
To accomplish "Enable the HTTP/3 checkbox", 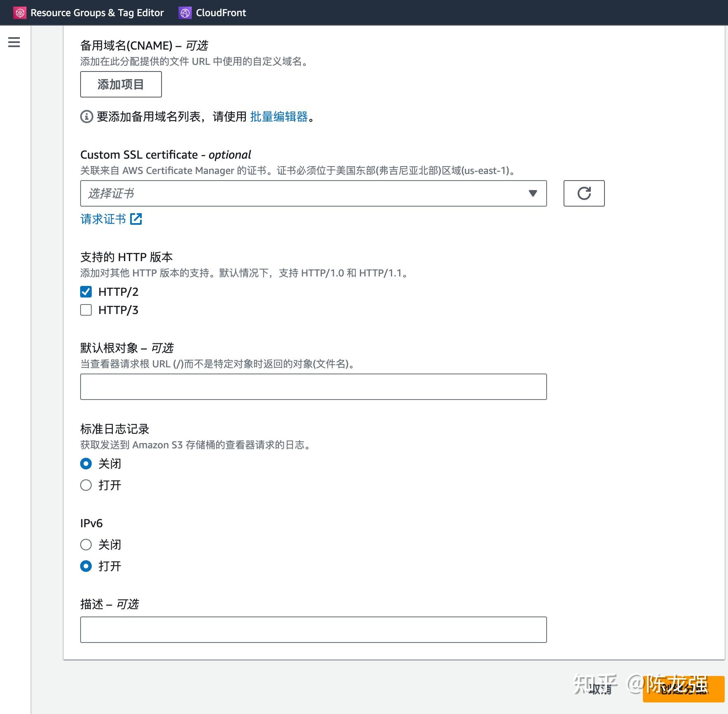I will point(86,309).
